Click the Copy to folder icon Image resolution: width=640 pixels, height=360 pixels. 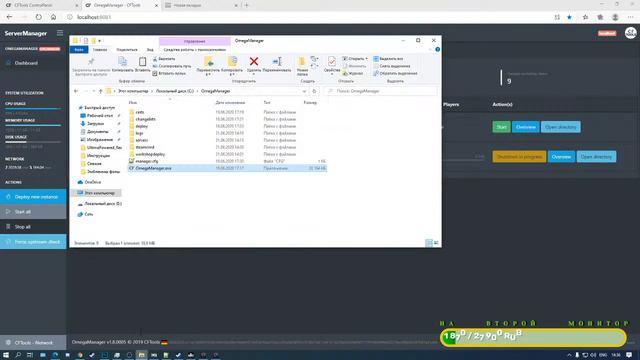232,62
